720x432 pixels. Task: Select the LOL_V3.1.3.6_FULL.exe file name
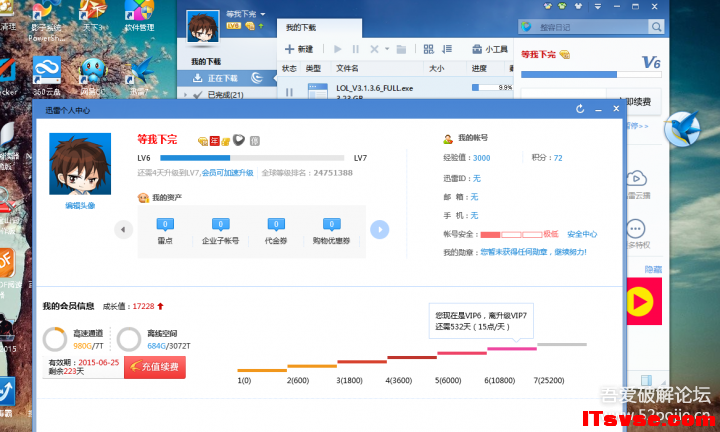click(x=374, y=88)
